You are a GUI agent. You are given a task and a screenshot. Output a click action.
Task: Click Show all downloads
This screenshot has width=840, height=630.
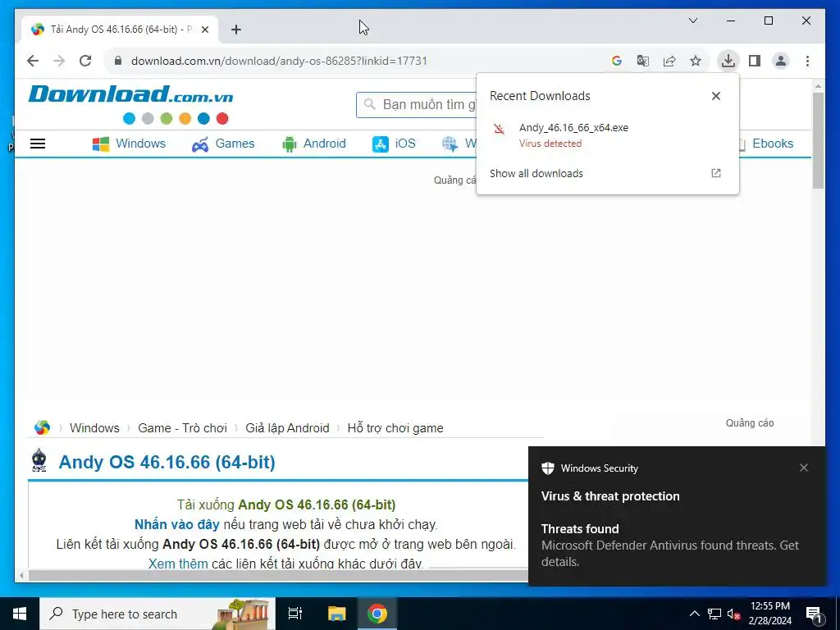tap(536, 174)
